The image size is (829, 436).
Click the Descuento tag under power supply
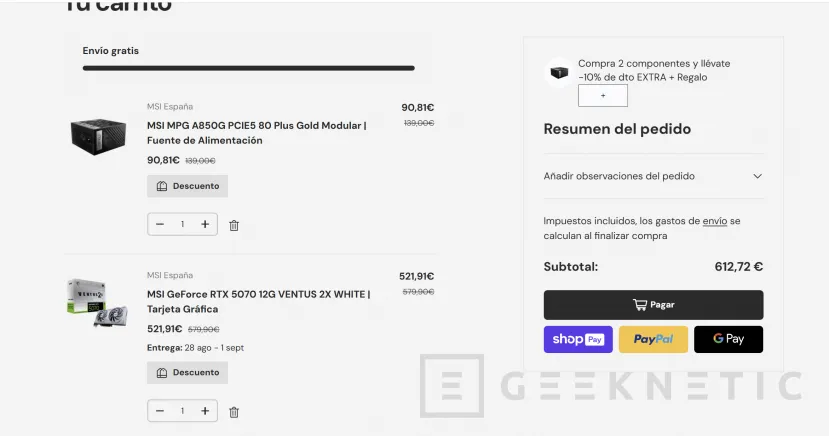tap(188, 186)
